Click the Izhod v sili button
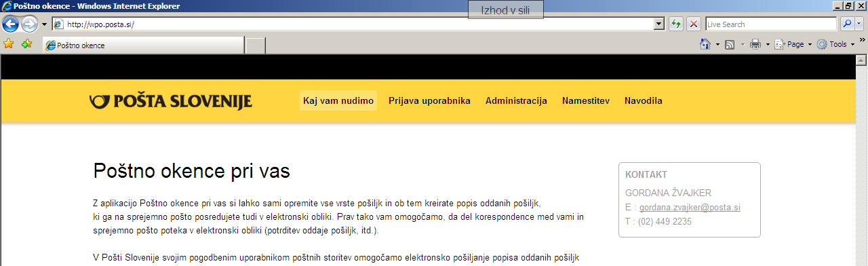The image size is (868, 266). pyautogui.click(x=505, y=9)
